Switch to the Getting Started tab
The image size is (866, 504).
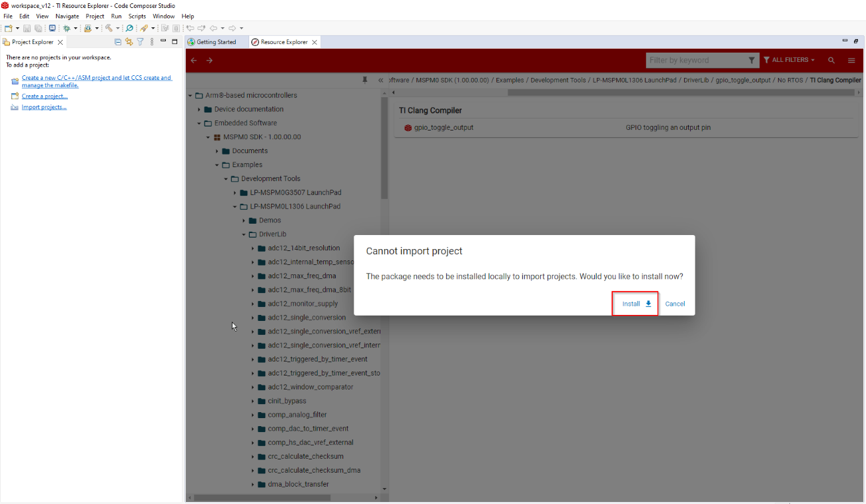point(212,42)
